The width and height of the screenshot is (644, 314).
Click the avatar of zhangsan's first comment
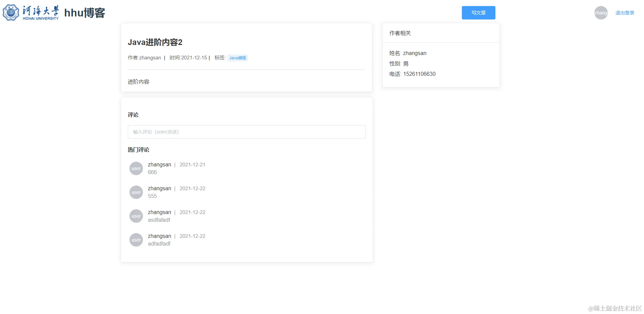(136, 168)
